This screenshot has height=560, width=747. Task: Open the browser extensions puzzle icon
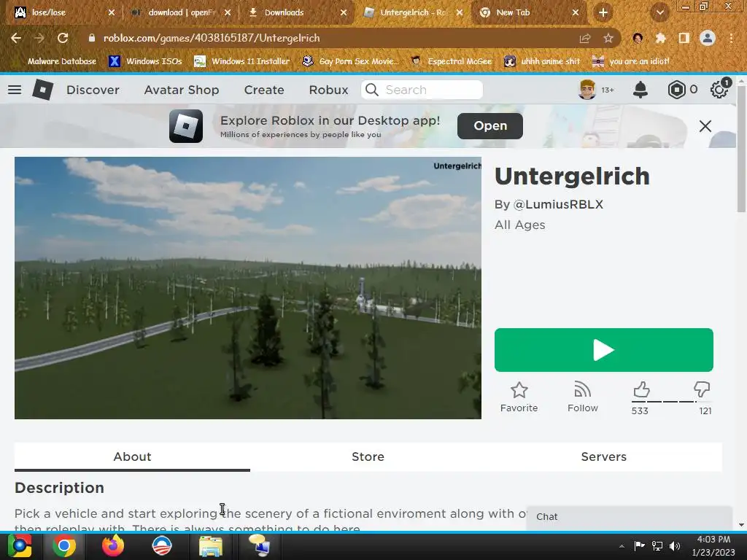point(660,38)
